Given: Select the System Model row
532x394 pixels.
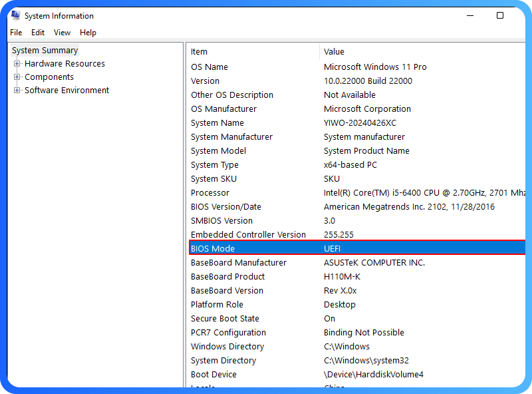Looking at the screenshot, I should click(x=357, y=150).
